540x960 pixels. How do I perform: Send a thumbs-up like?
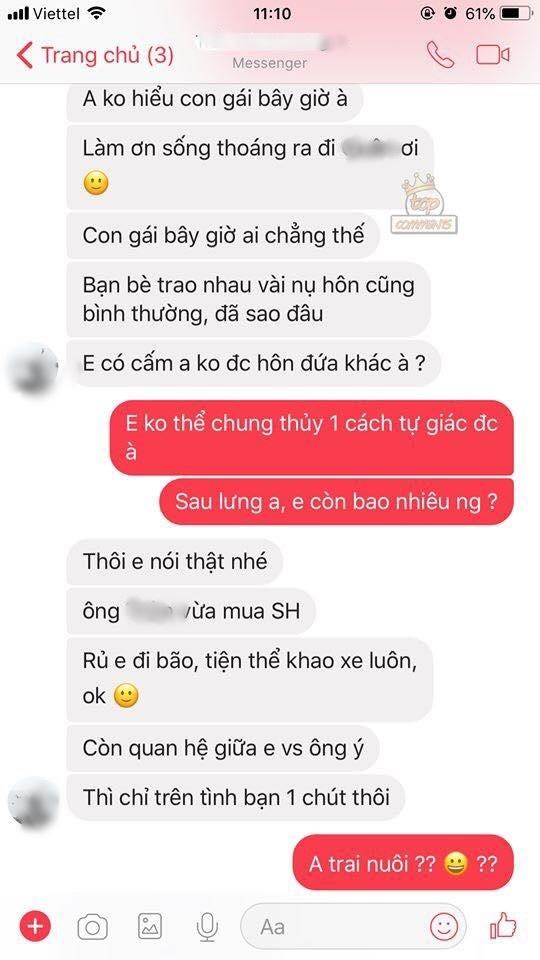tap(503, 926)
